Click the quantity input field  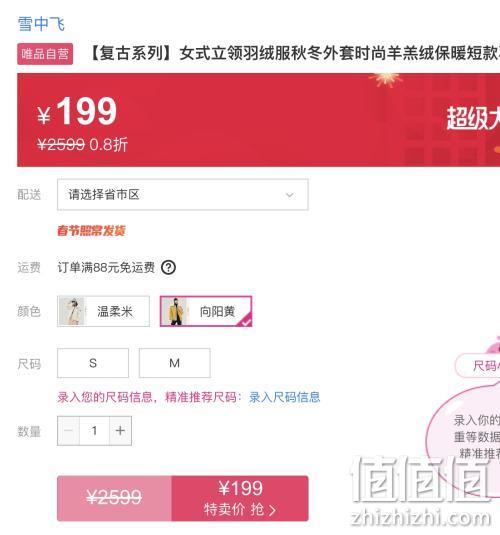tap(95, 431)
